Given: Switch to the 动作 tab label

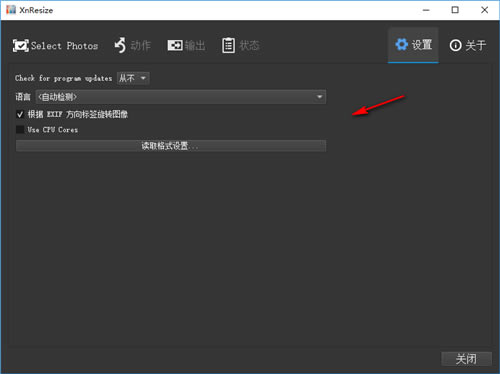Looking at the screenshot, I should click(x=140, y=45).
